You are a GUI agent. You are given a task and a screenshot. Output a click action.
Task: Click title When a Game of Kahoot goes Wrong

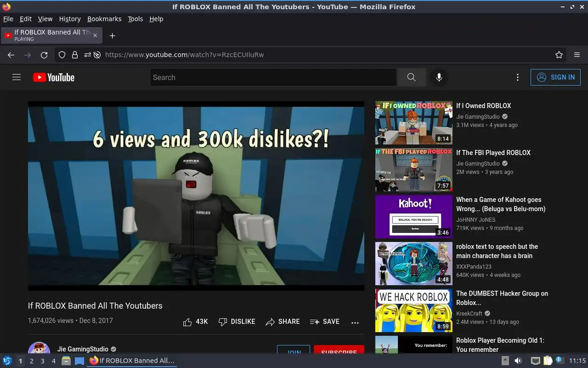click(501, 204)
